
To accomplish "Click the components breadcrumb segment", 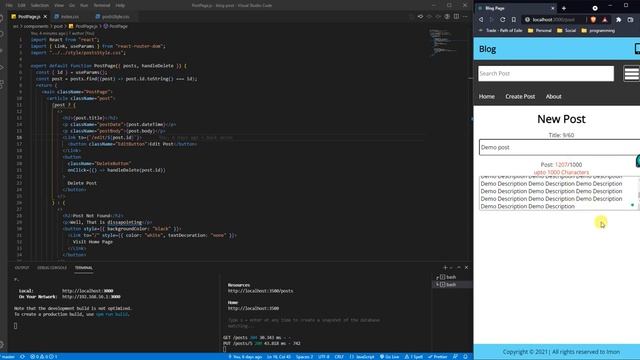I will pos(36,26).
